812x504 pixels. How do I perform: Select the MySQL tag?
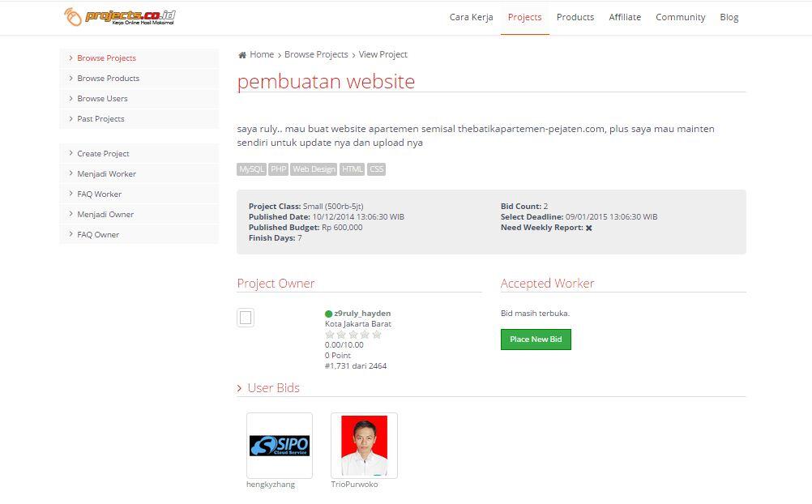pyautogui.click(x=252, y=169)
